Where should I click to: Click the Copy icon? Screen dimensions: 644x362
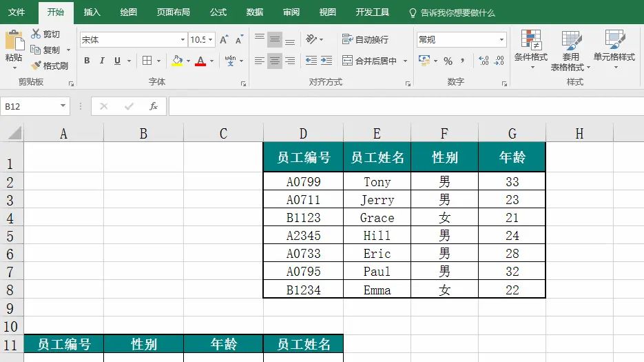point(36,50)
